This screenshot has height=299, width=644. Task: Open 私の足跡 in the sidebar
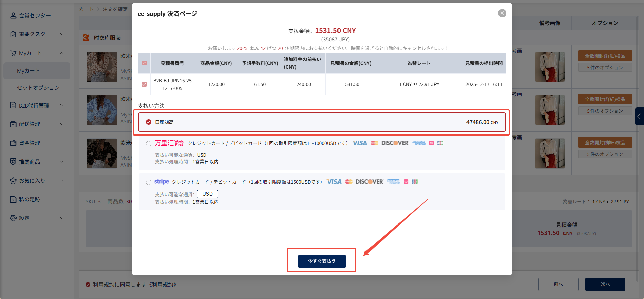point(30,199)
